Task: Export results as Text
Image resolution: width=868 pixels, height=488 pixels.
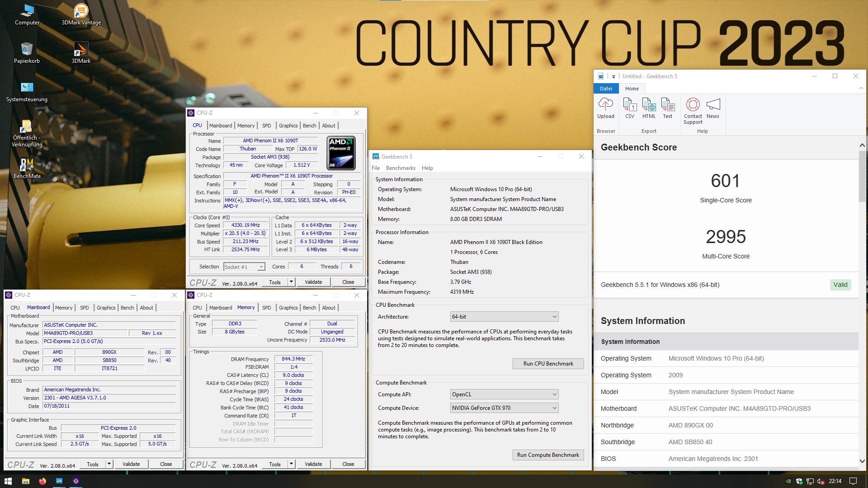Action: point(668,108)
